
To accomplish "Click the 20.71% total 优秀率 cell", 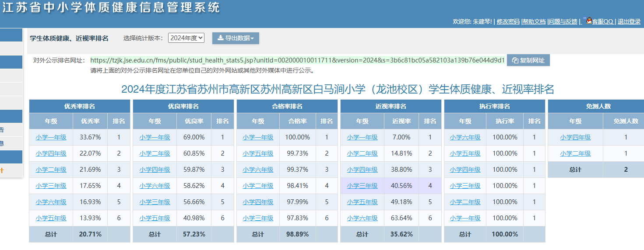I will pos(90,234).
